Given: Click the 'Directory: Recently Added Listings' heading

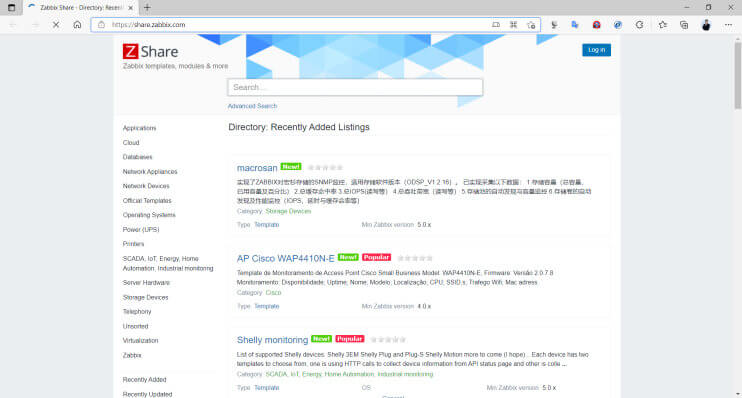Looking at the screenshot, I should pyautogui.click(x=299, y=127).
